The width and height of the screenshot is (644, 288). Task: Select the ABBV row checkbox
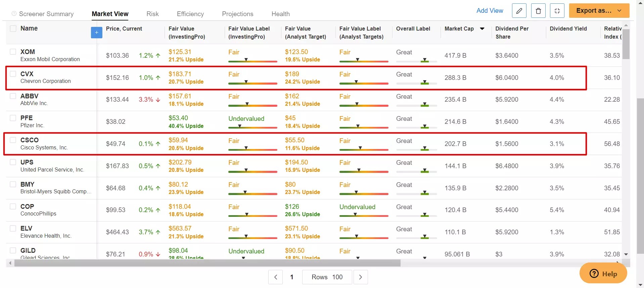(13, 96)
